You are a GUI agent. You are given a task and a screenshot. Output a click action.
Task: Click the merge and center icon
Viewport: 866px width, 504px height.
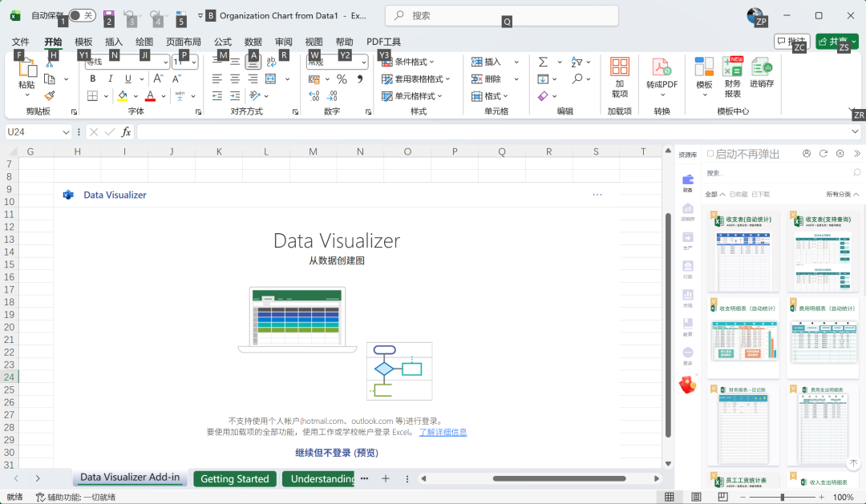click(x=271, y=79)
